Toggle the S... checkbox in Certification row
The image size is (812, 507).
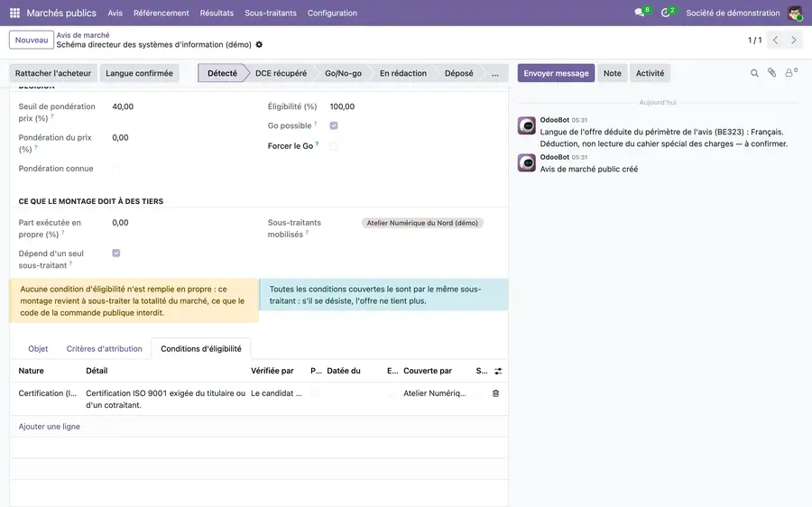pos(480,393)
